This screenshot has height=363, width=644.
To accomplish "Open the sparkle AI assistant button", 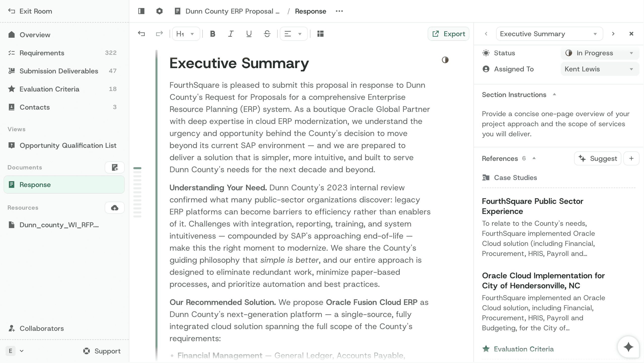I will pos(628,347).
